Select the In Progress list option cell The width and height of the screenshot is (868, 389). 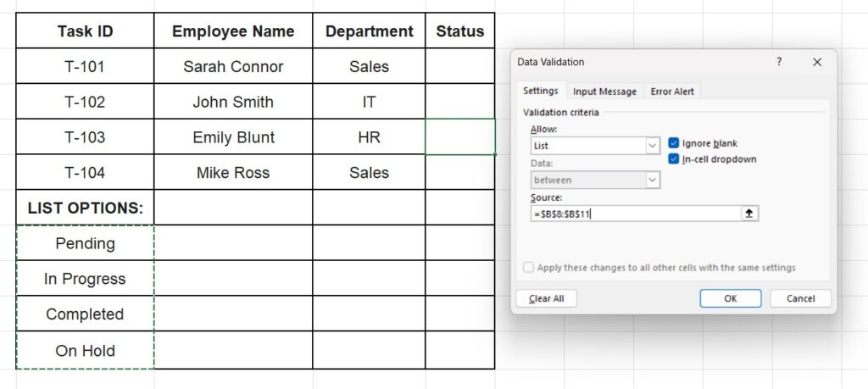tap(86, 279)
